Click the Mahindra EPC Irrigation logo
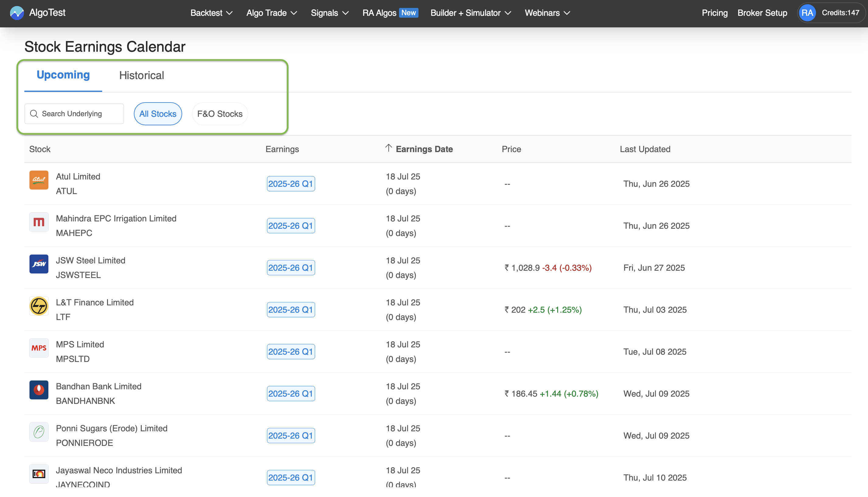 (39, 222)
